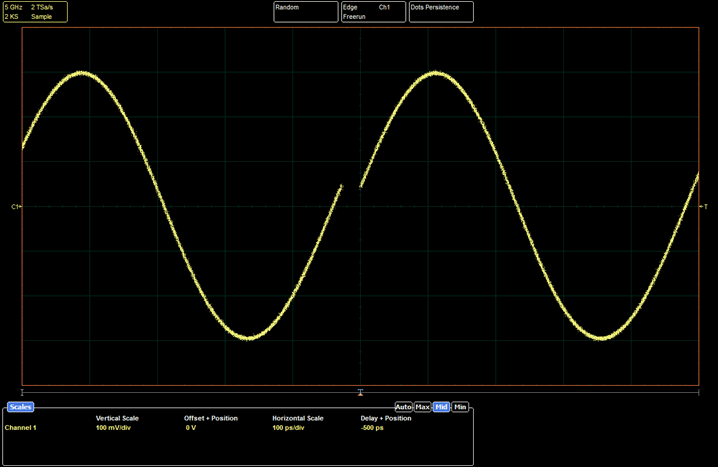
Task: Click the C1 channel ground marker
Action: [x=15, y=207]
